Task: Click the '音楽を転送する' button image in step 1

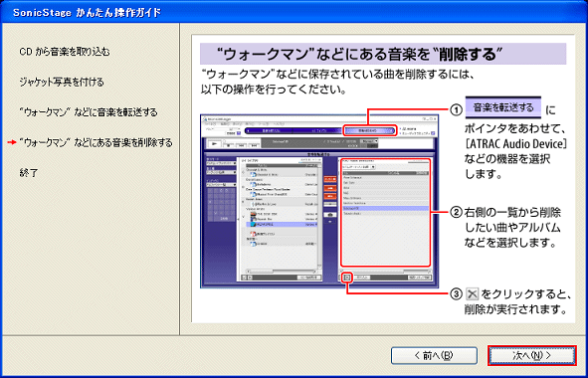Action: (502, 107)
